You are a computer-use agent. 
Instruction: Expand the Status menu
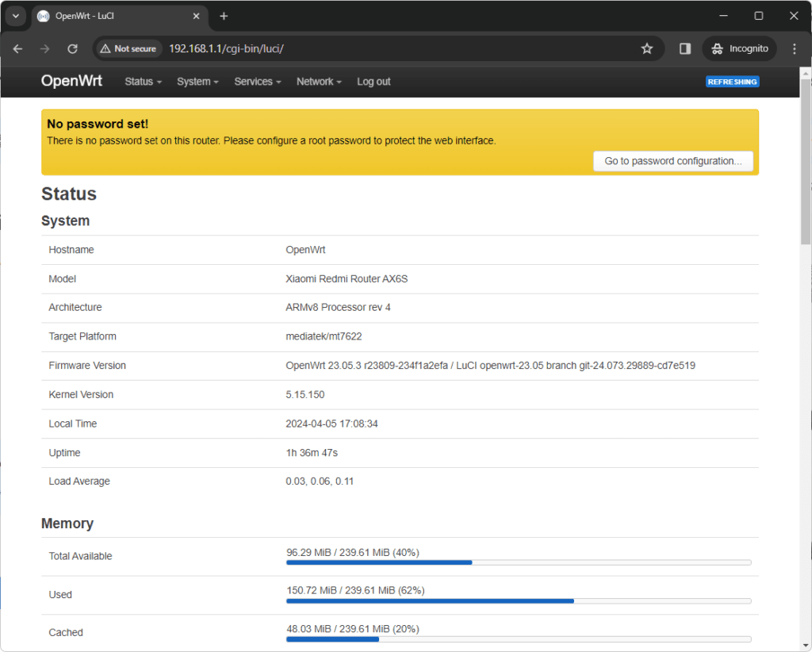tap(144, 82)
